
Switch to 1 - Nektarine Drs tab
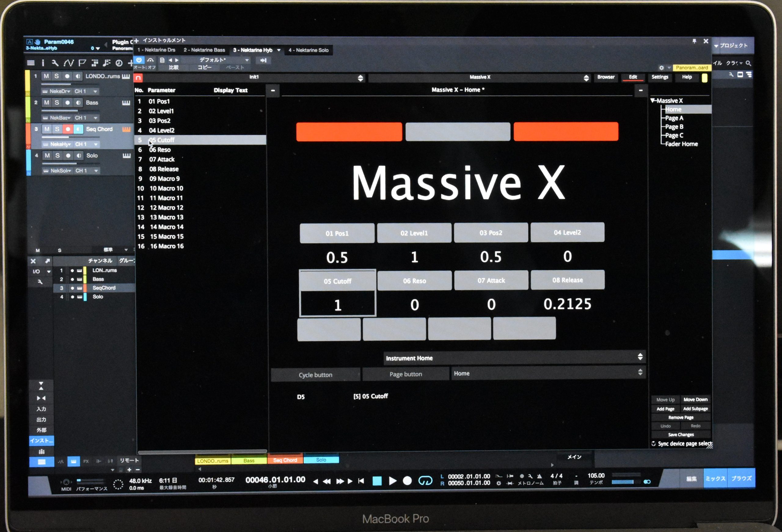[156, 50]
